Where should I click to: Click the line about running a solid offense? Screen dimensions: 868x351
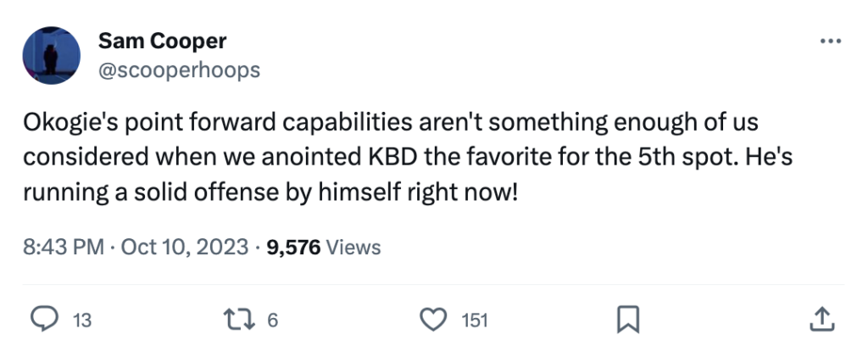tap(270, 194)
